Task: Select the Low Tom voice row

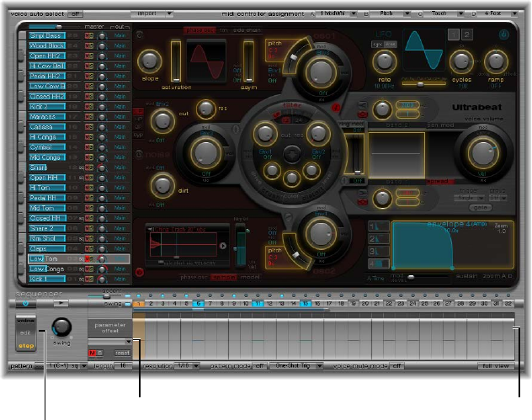Action: (x=79, y=259)
